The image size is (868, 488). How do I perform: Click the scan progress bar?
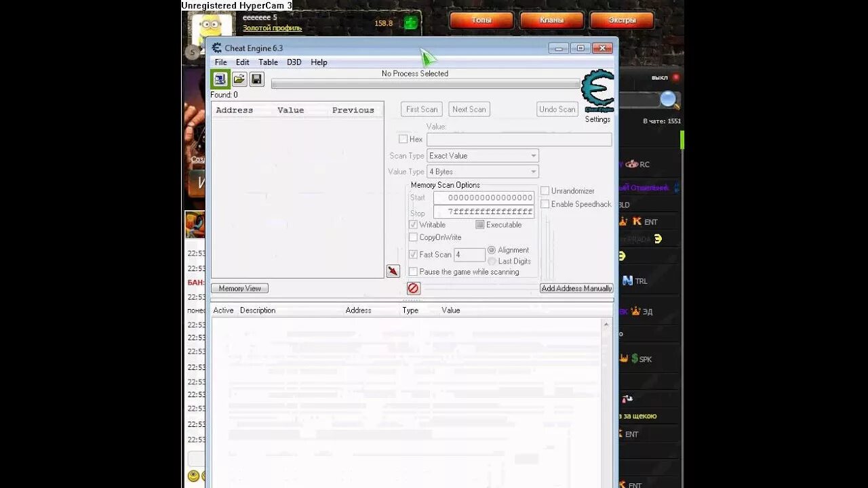(426, 84)
